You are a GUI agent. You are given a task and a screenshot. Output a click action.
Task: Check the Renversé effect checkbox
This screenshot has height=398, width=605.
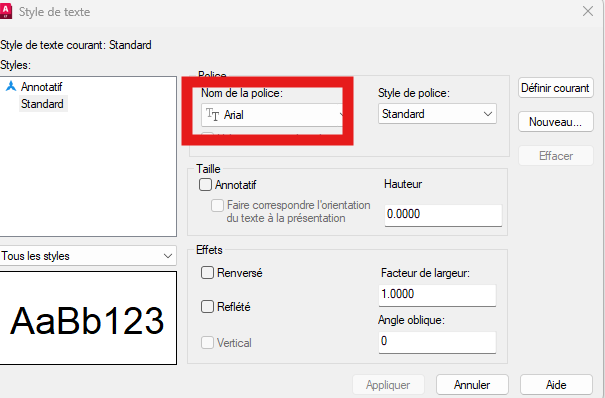click(207, 273)
